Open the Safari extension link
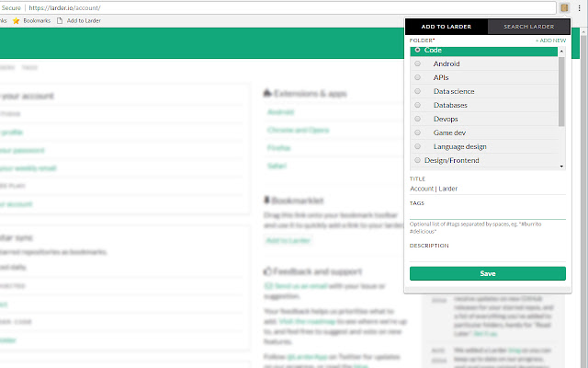Image resolution: width=588 pixels, height=368 pixels. [277, 166]
